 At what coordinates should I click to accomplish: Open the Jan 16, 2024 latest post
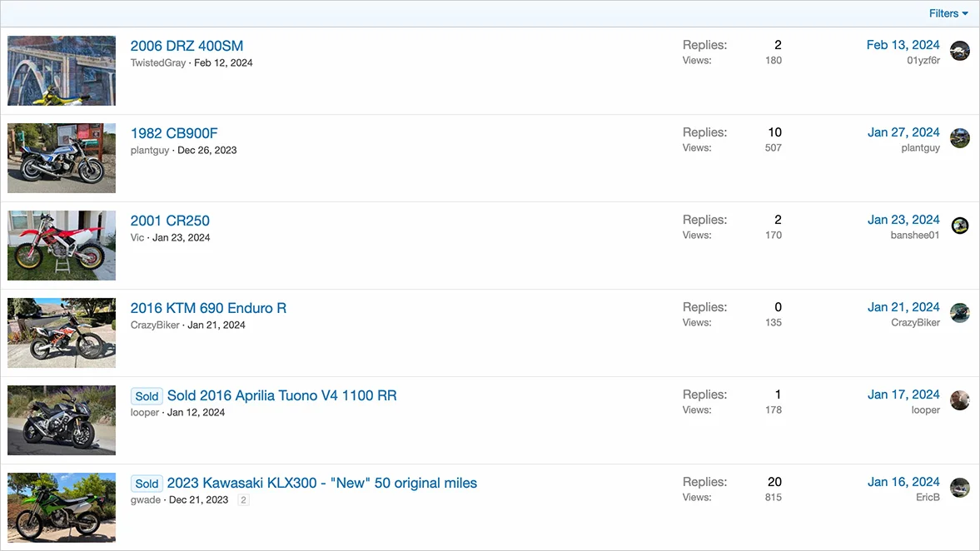click(903, 482)
